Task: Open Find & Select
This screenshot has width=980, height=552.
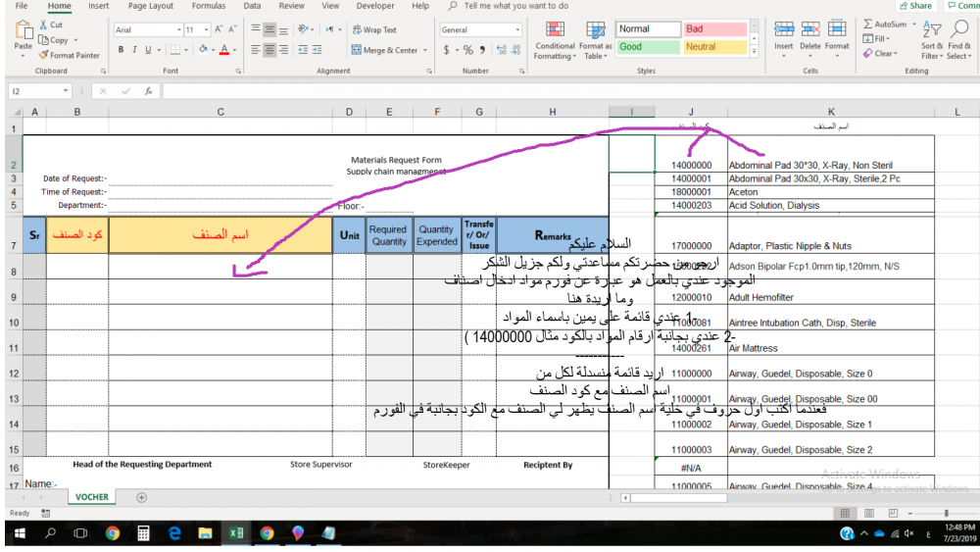Action: coord(959,40)
